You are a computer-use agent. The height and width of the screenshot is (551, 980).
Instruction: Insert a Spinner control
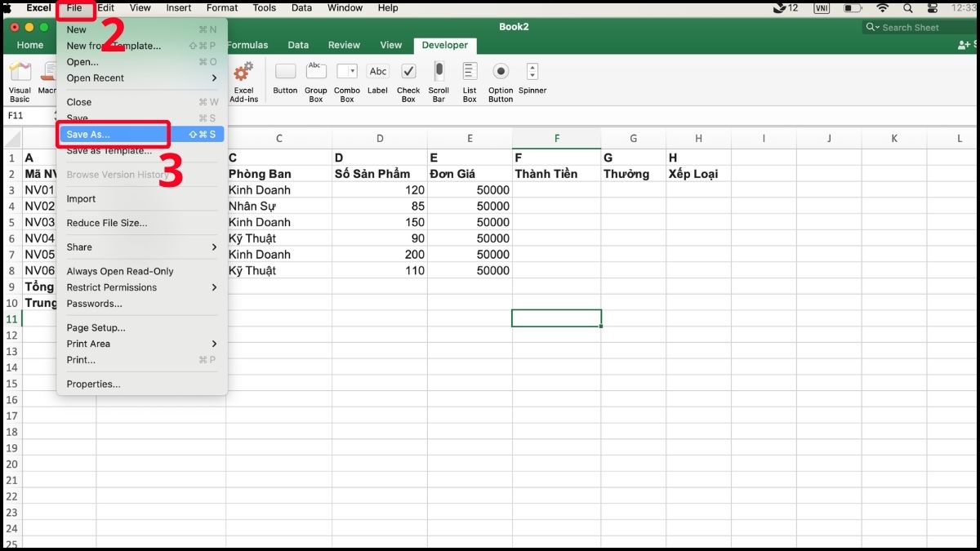pyautogui.click(x=532, y=71)
